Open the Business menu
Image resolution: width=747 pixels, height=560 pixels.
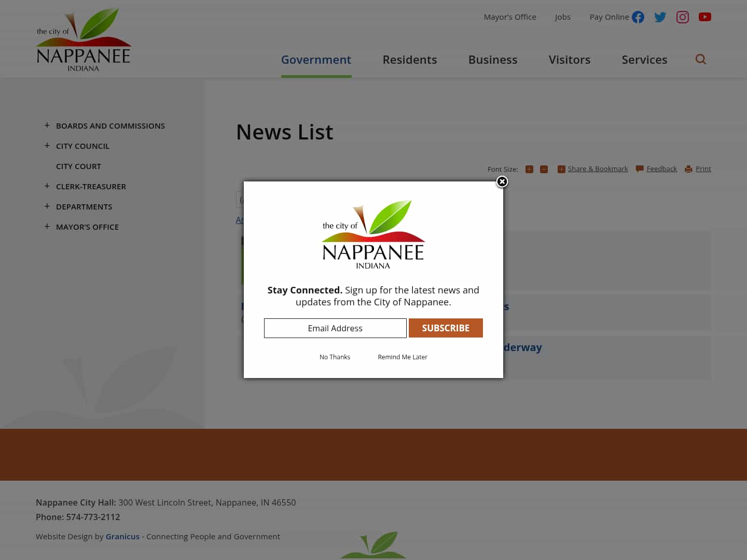[x=493, y=60]
